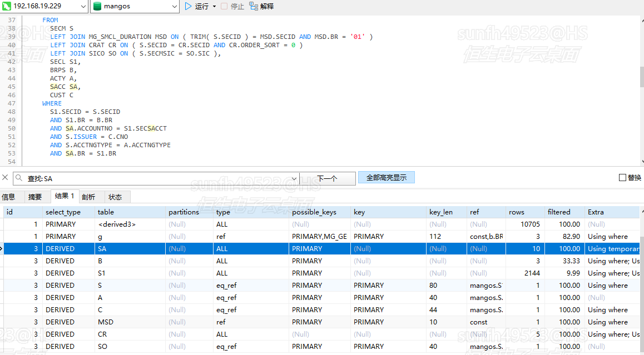Click the Explain (解释) icon
This screenshot has height=355, width=644.
(254, 7)
